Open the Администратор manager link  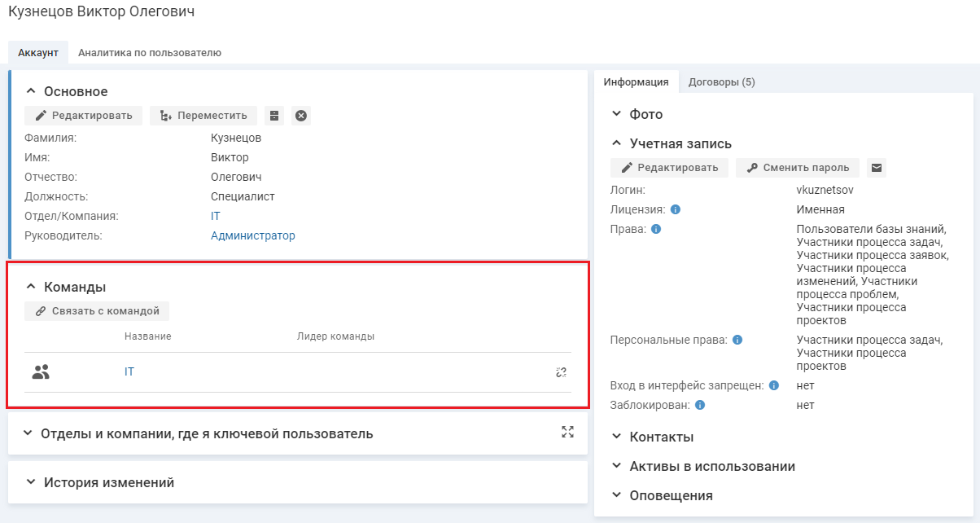coord(252,235)
